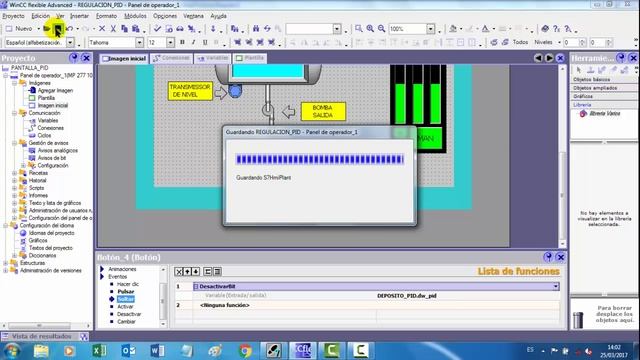Click the Nuevo new item button
Screen dimensions: 640x360
[x=19, y=29]
